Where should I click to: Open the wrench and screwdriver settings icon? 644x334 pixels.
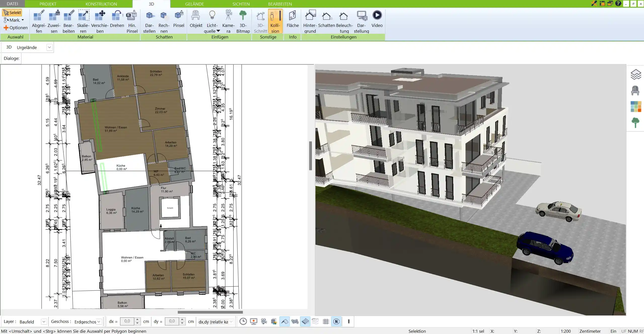pyautogui.click(x=594, y=3)
